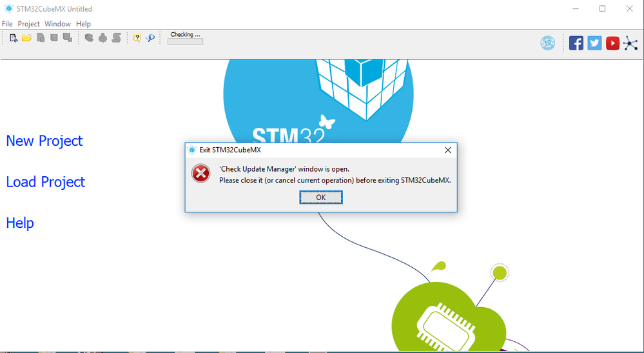Click the cube icon in Exit dialog title
The image size is (644, 353).
[x=192, y=150]
